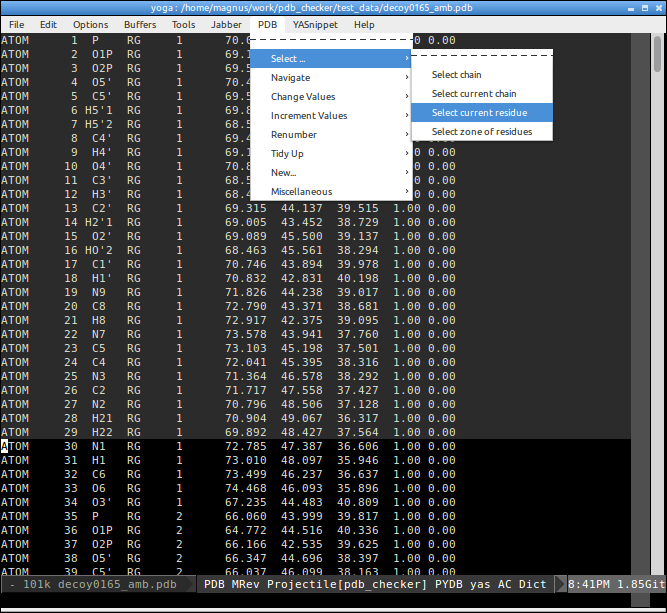The height and width of the screenshot is (613, 667).
Task: Expand the Increment Values submenu
Action: [x=331, y=116]
